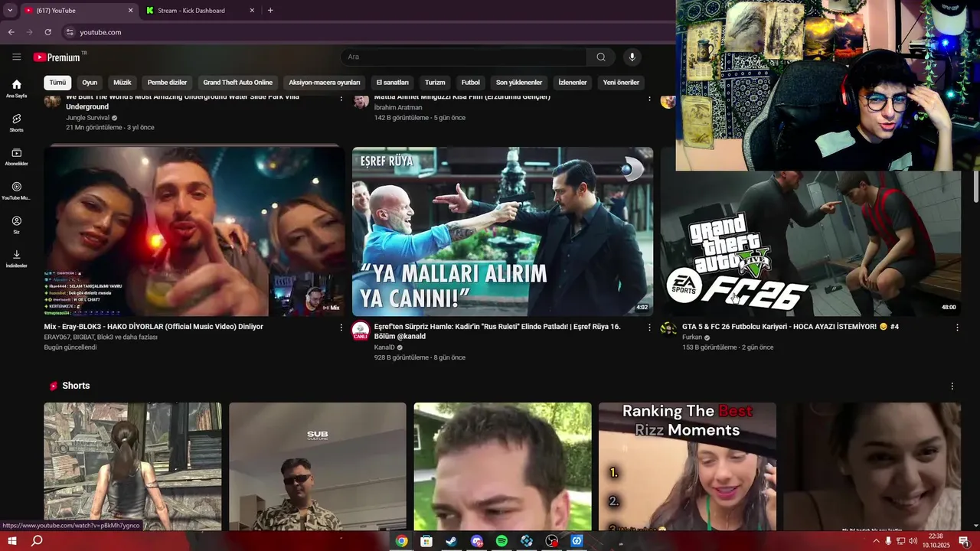Open the SUB CULTURE short thumbnail
This screenshot has width=980, height=551.
pyautogui.click(x=318, y=467)
